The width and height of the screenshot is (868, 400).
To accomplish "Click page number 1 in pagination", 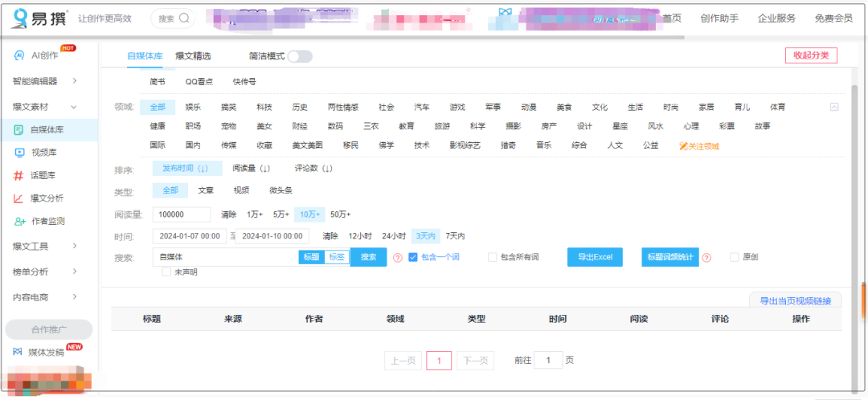I will click(439, 361).
